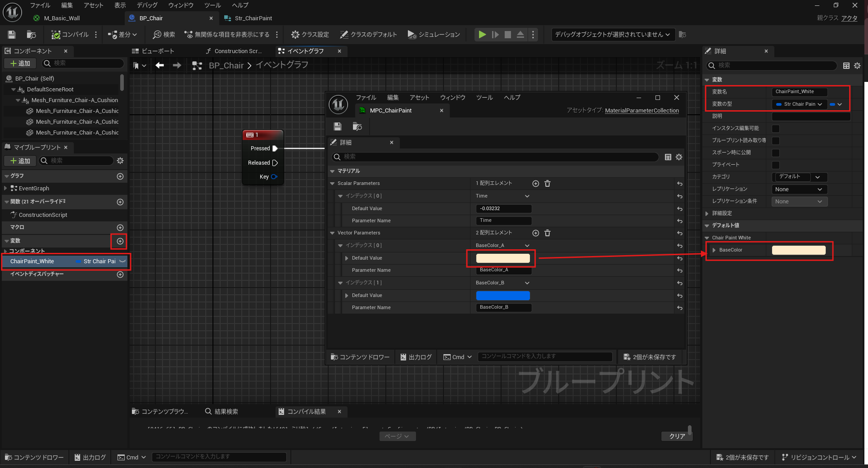Add an element to the Vector Parameters array
Image resolution: width=868 pixels, height=468 pixels.
[535, 233]
